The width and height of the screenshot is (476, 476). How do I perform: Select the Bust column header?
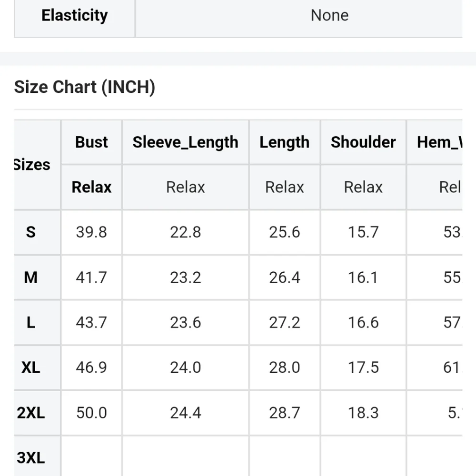[91, 142]
